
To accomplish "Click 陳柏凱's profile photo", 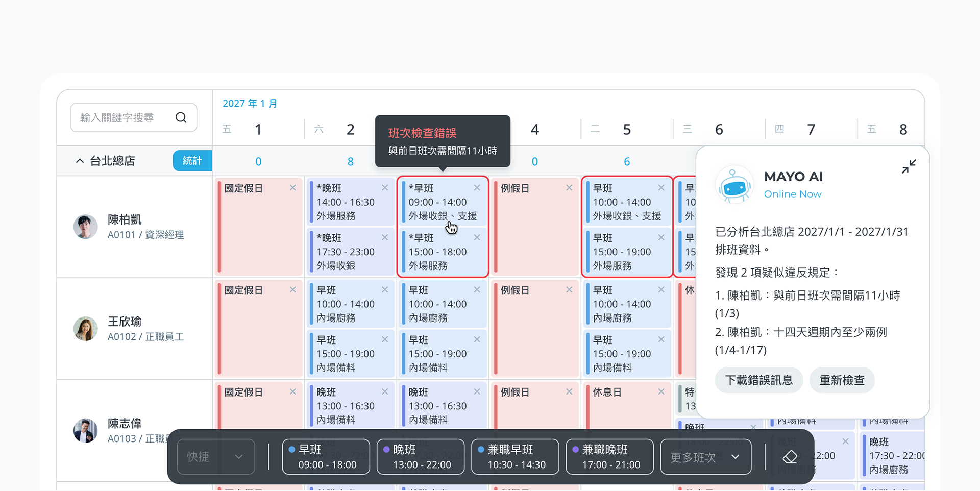I will click(x=86, y=227).
